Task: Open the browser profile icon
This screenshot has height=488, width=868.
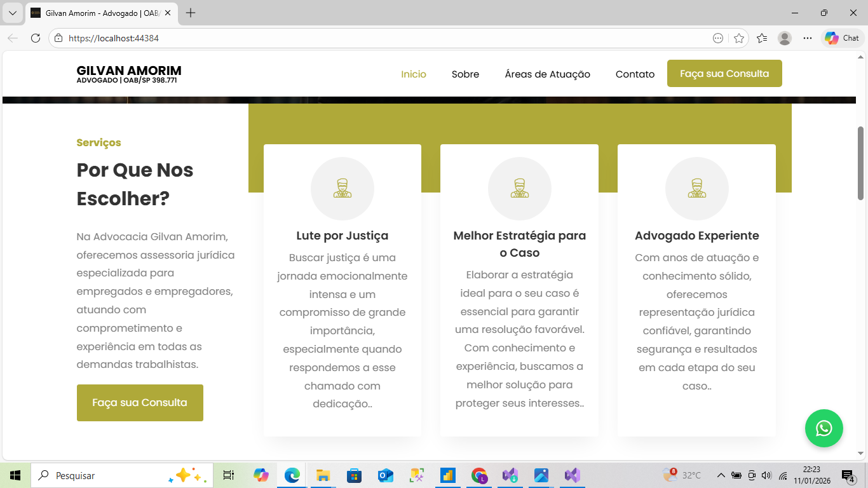Action: point(785,38)
